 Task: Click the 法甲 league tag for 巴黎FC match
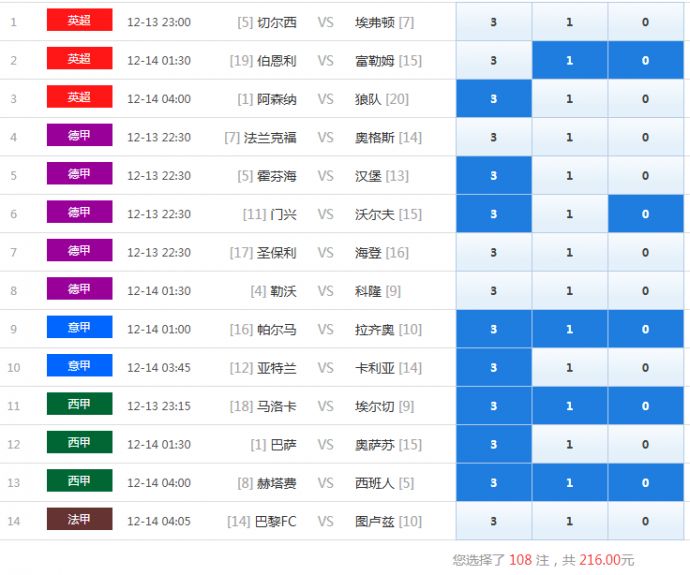click(79, 520)
